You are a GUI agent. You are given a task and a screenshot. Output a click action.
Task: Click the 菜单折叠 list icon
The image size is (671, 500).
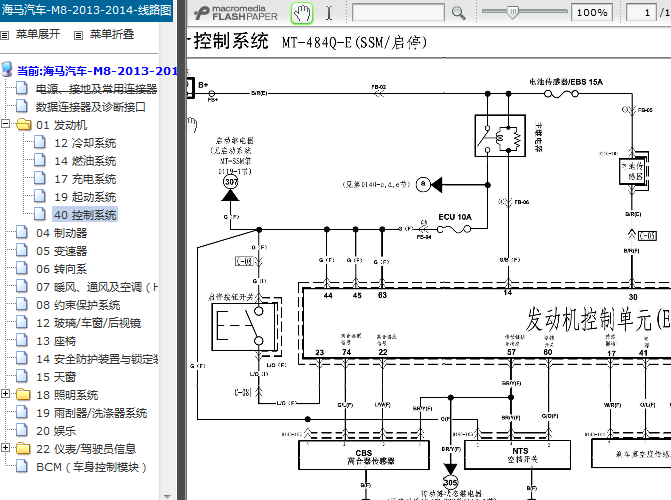pyautogui.click(x=78, y=35)
